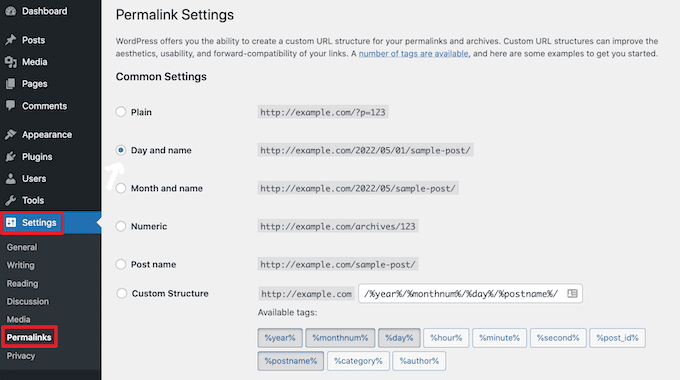Screen dimensions: 680x380
Task: Click the Appearance paintbrush icon
Action: coord(11,134)
